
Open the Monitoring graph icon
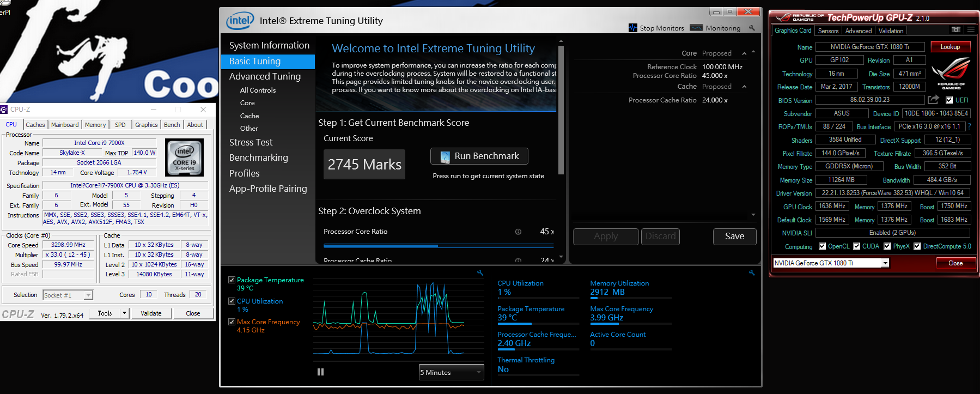click(696, 28)
